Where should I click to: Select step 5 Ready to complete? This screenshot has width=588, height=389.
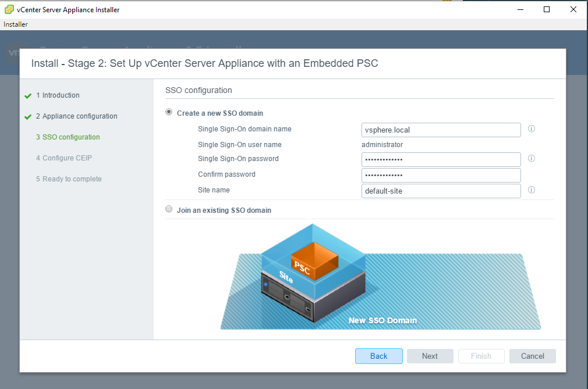tap(69, 179)
